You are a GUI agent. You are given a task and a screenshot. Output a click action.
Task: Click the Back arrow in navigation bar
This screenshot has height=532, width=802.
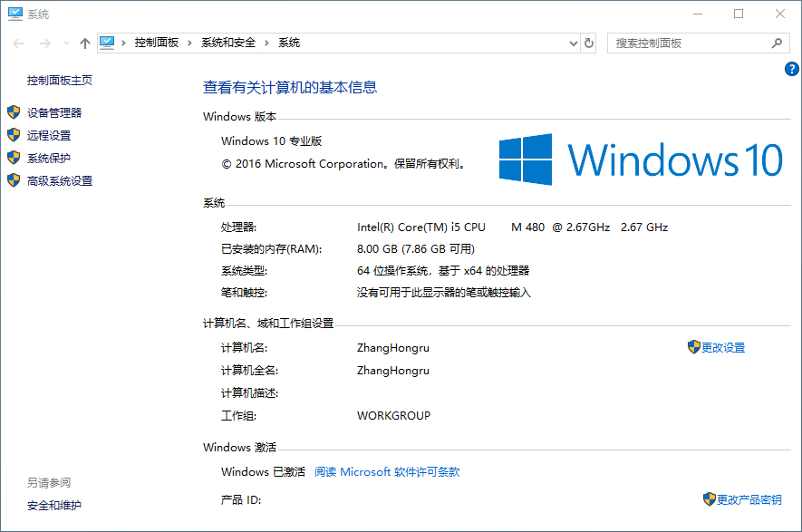point(19,43)
